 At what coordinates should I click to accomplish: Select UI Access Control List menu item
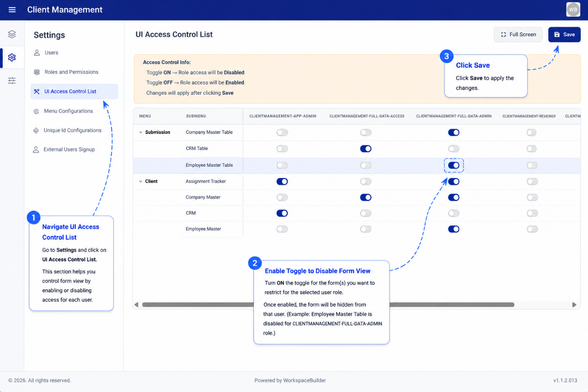(x=74, y=91)
